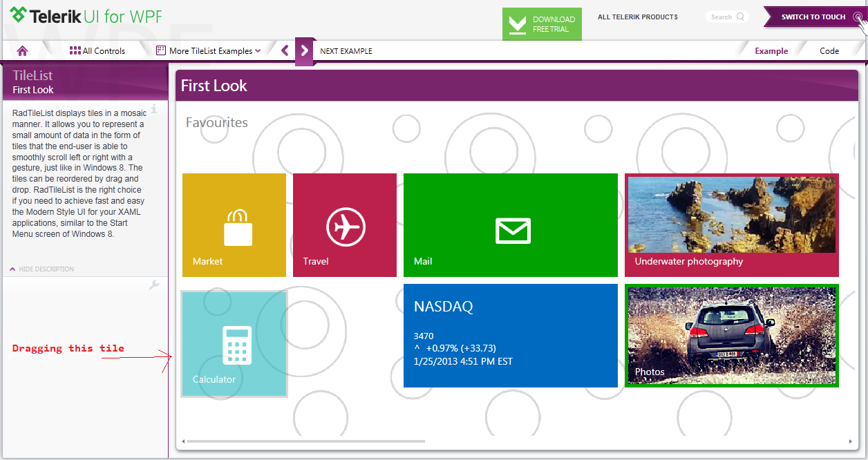Expand More TileList Examples dropdown
Screen dimensions: 868x460
pyautogui.click(x=209, y=50)
